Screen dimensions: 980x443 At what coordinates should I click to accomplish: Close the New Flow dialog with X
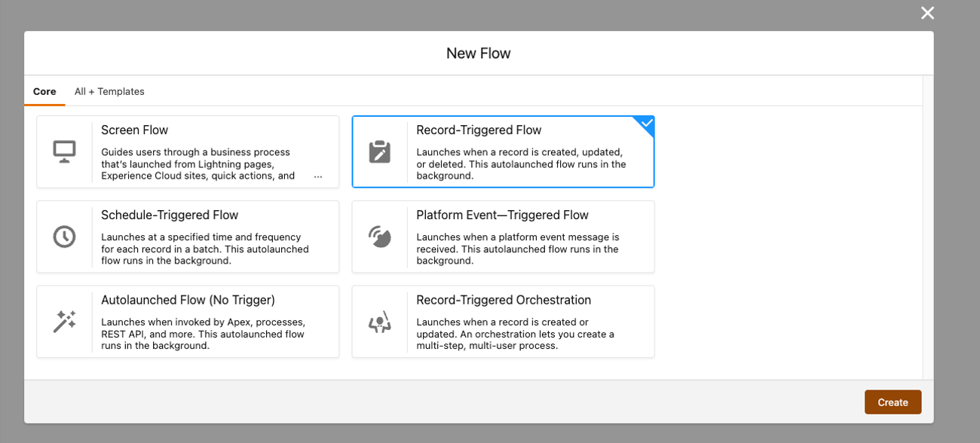coord(927,13)
